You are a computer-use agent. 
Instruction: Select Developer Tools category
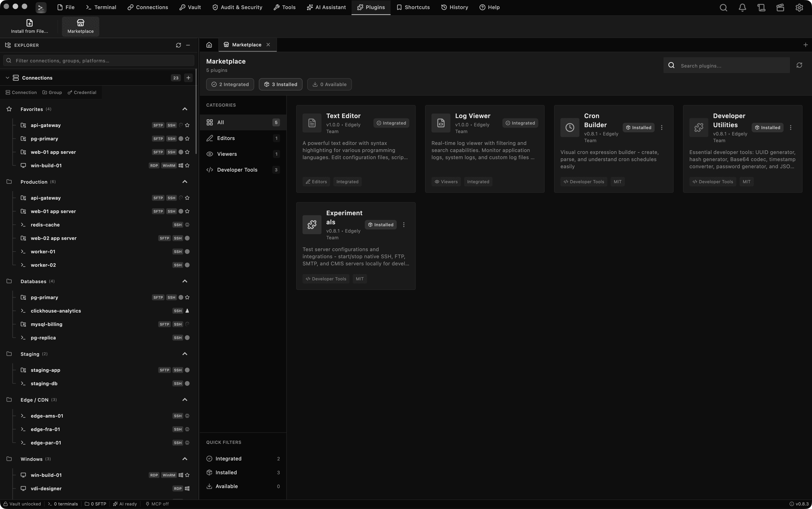click(243, 170)
